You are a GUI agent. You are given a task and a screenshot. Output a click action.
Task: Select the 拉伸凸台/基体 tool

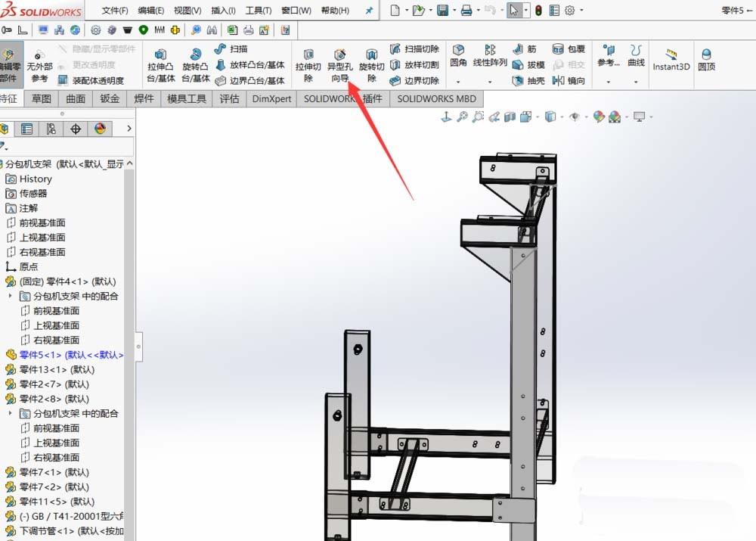(160, 64)
